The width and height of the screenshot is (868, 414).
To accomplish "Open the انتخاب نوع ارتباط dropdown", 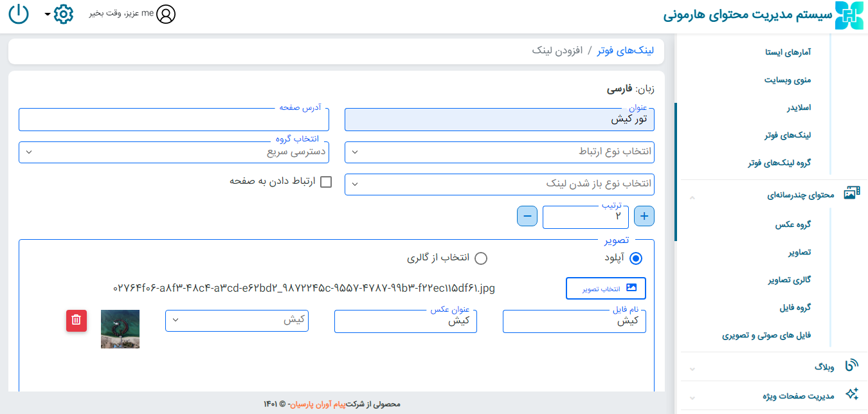I will pos(500,152).
